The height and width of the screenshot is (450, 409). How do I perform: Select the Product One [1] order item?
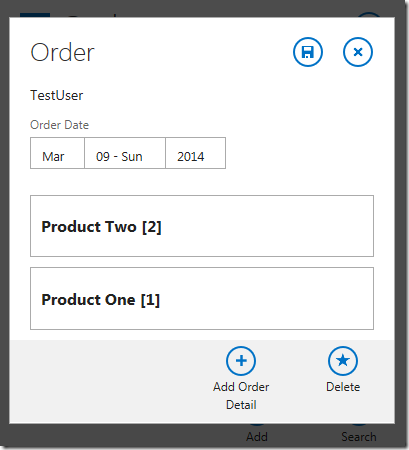[202, 298]
